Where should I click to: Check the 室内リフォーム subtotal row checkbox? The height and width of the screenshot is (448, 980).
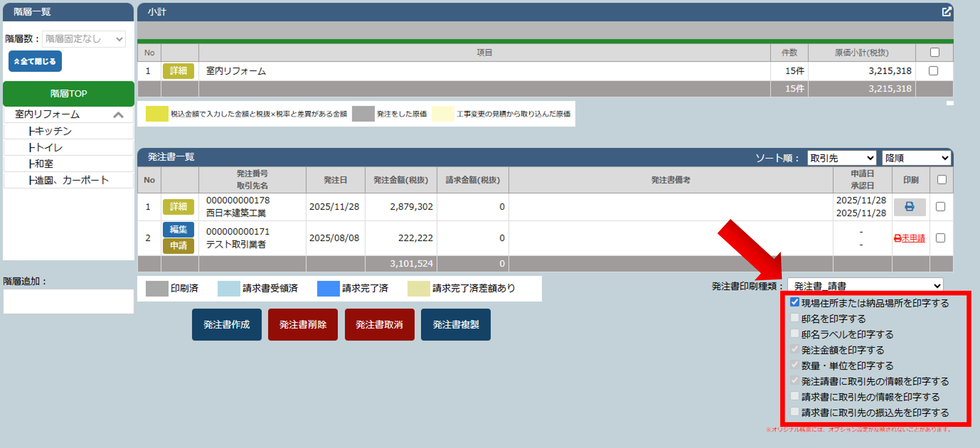point(933,71)
